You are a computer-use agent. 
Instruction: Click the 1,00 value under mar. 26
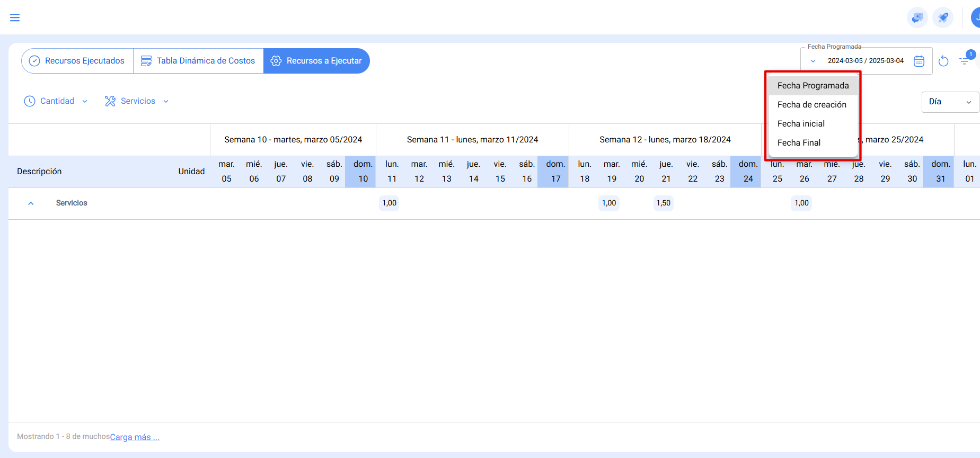(801, 203)
